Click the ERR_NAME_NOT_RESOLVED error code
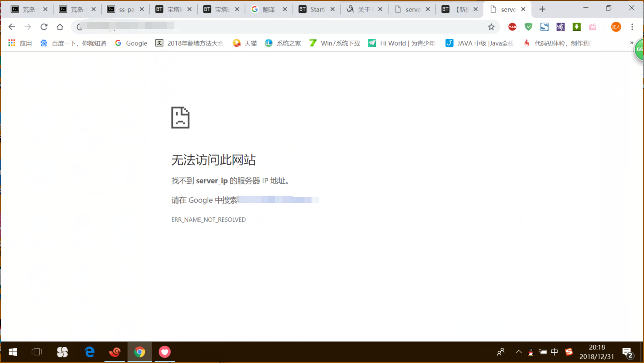The image size is (644, 363). 208,220
